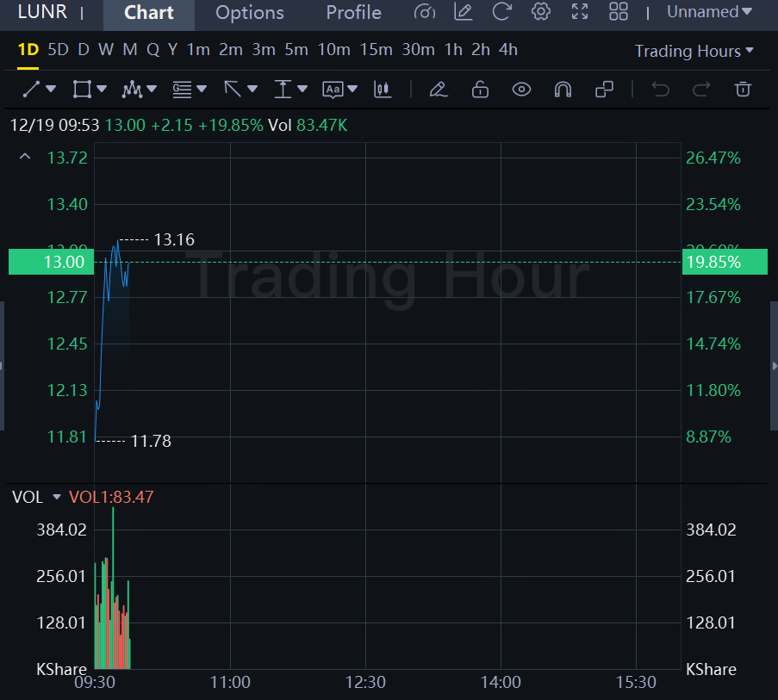
Task: Click the 13.16 high price marker
Action: [x=174, y=240]
